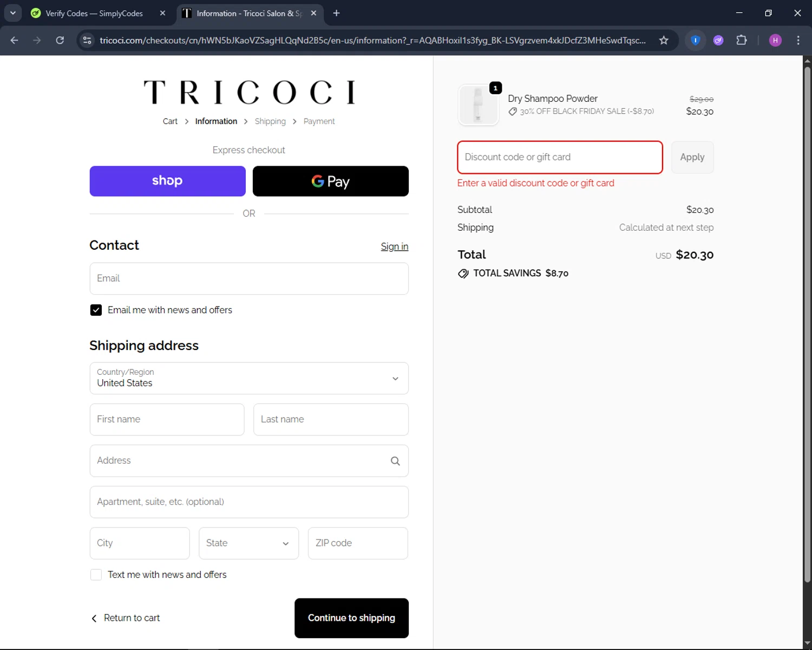Click the Address field
This screenshot has width=812, height=650.
(249, 461)
